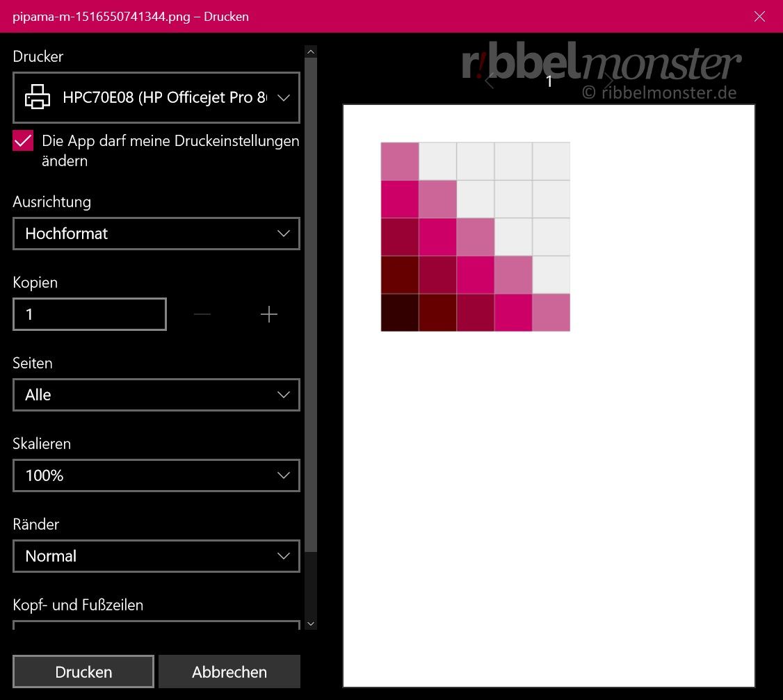The height and width of the screenshot is (700, 783).
Task: Click the Drucken button
Action: 83,671
